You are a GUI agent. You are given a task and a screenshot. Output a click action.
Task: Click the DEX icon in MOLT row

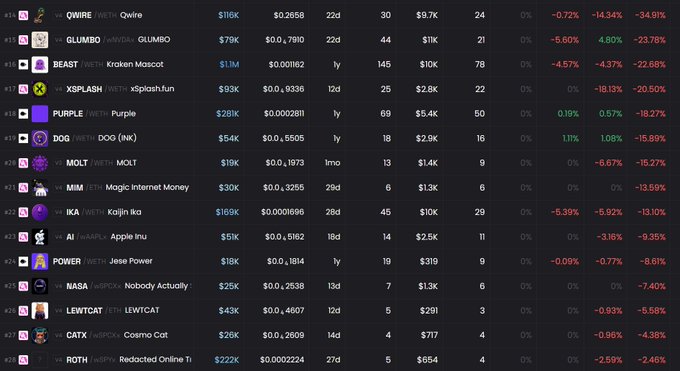tap(23, 163)
